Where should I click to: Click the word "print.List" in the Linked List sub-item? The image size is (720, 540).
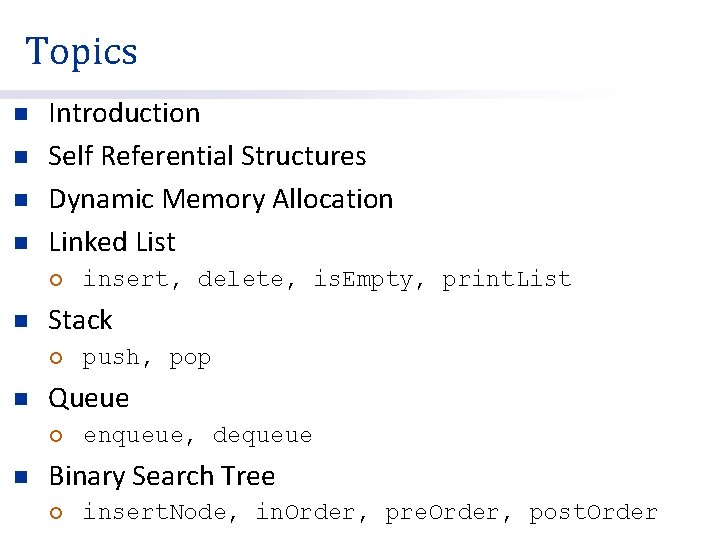point(507,280)
